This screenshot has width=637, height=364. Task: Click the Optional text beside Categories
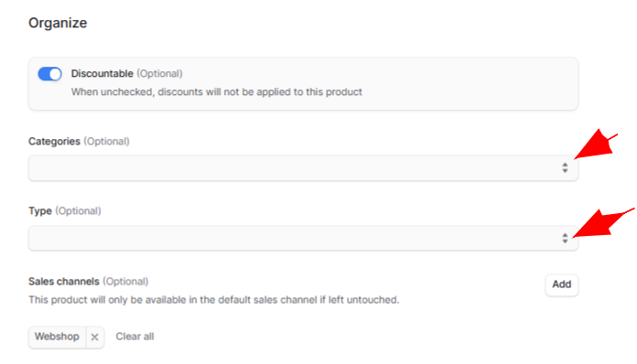coord(106,141)
